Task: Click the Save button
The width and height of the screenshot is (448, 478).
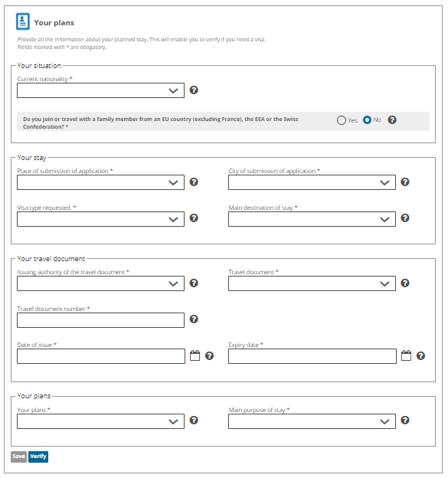Action: click(x=19, y=457)
